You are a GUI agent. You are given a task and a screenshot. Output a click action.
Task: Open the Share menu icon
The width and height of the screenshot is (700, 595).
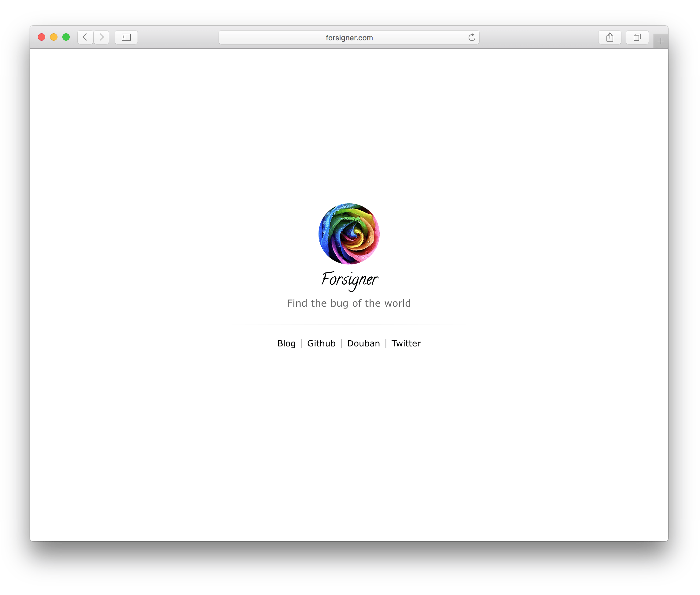point(609,37)
